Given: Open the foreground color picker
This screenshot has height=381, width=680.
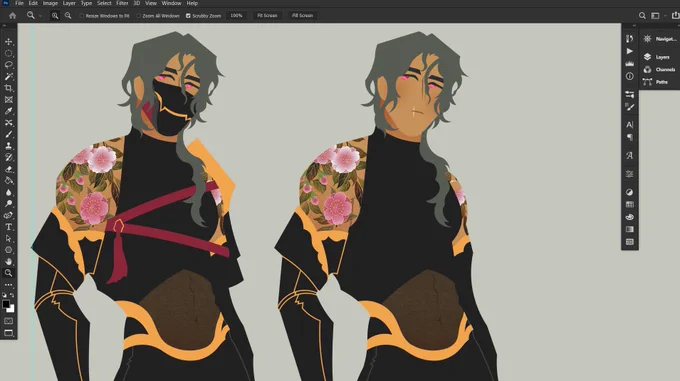Looking at the screenshot, I should click(x=6, y=304).
